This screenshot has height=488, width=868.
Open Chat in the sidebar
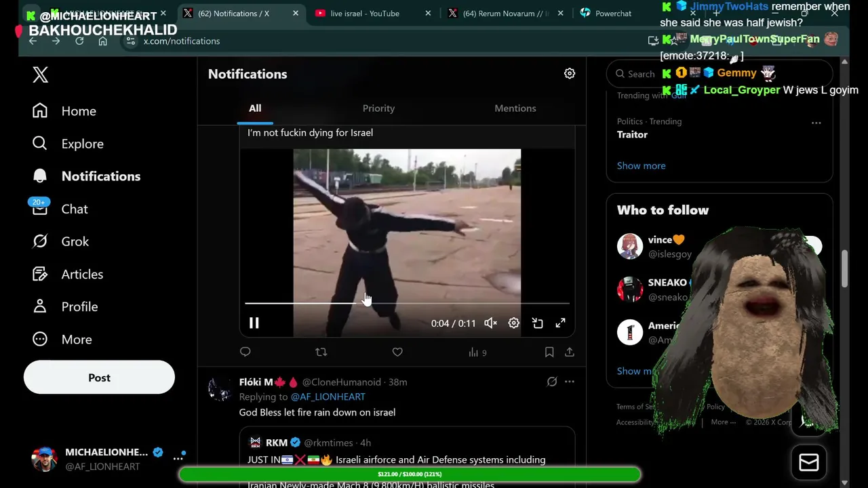60,209
